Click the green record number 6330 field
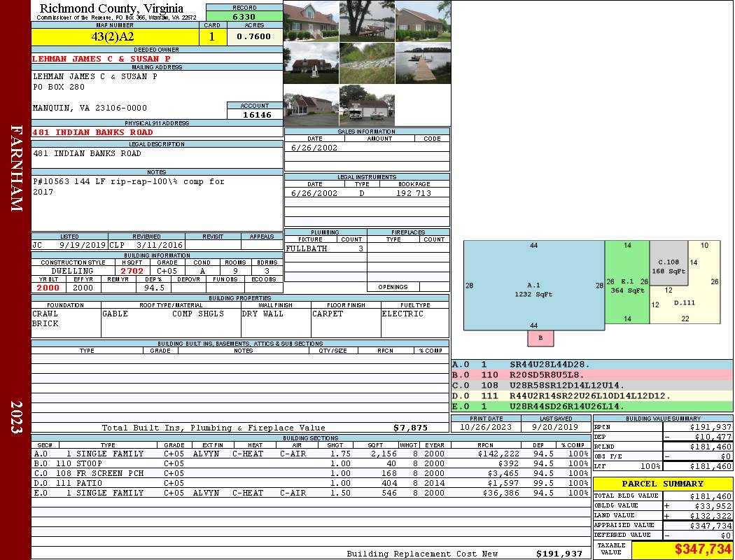Screen dimensions: 735x560 click(x=244, y=16)
